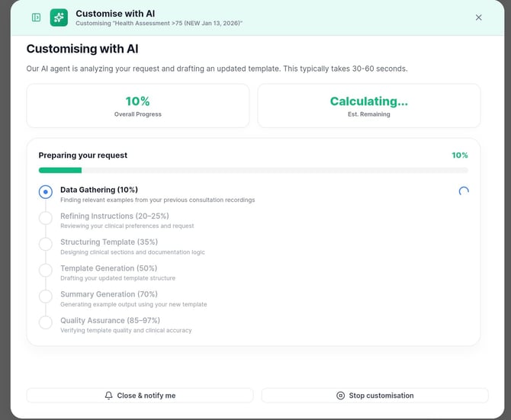Click the Quality Assurance (85–97%) step label
Viewport: 511px width, 420px height.
tap(114, 320)
